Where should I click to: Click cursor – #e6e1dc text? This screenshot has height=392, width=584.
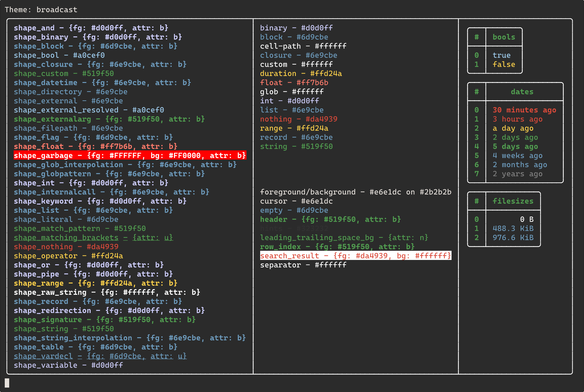point(297,201)
